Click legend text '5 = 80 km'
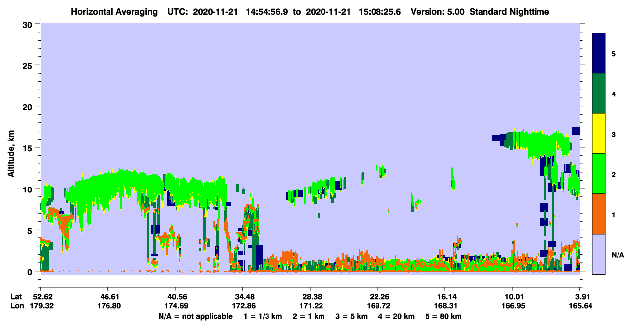The image size is (644, 330). 444,316
